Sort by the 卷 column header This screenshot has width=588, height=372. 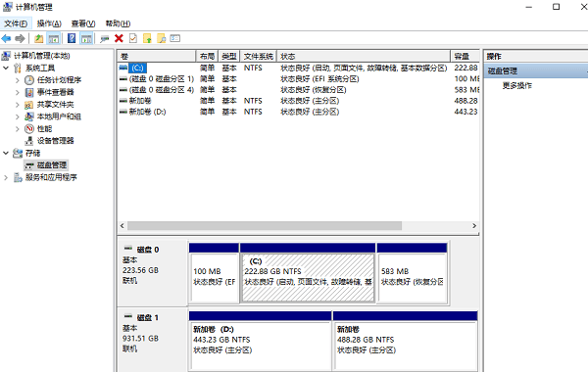[157, 56]
